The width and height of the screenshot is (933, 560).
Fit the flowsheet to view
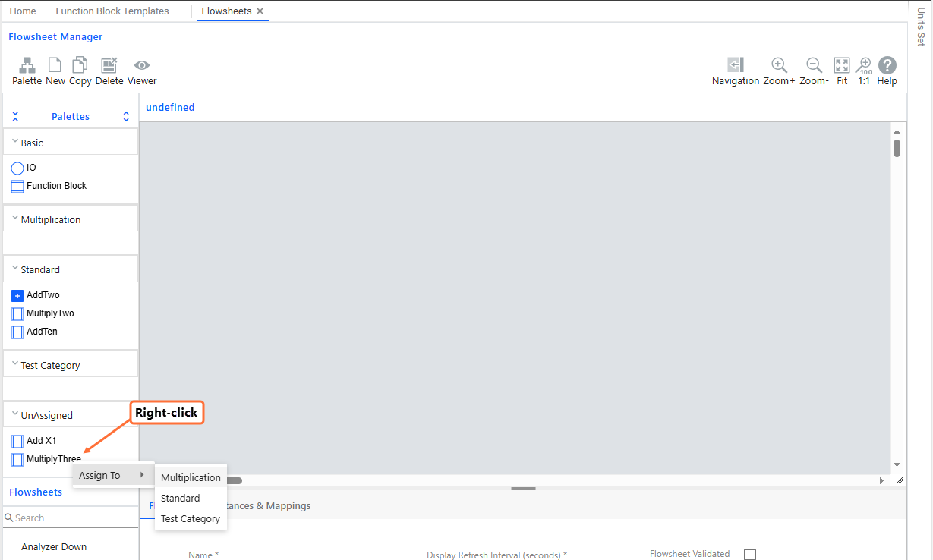(842, 65)
